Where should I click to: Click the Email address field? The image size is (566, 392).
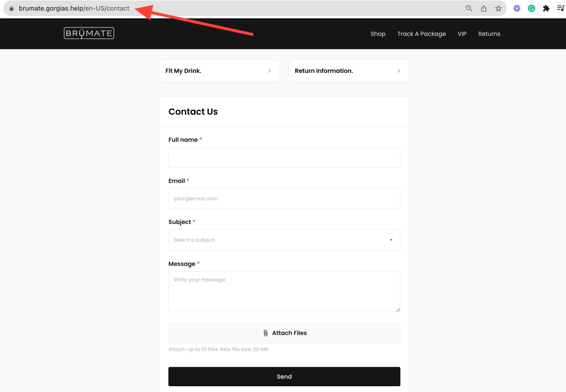[284, 199]
